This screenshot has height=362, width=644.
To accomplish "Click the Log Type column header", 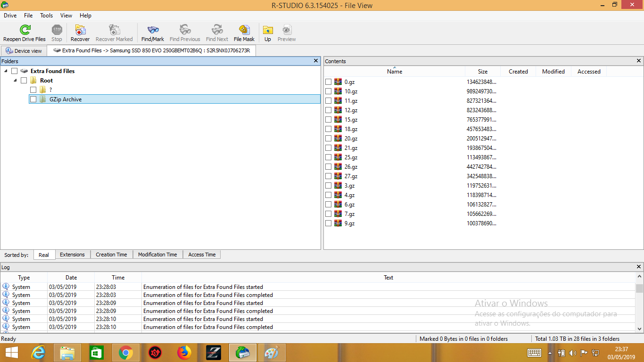I will coord(24,278).
